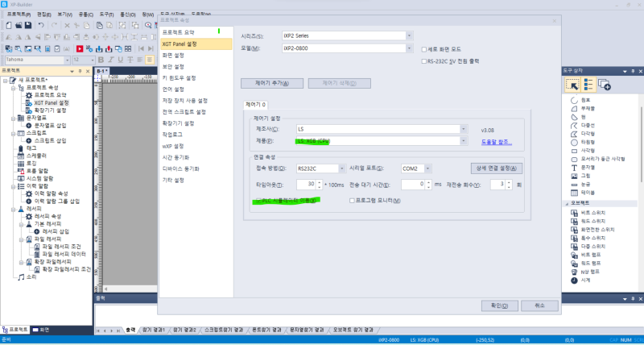The width and height of the screenshot is (644, 345).
Task: Click the 타임아웃 value field
Action: pos(306,185)
